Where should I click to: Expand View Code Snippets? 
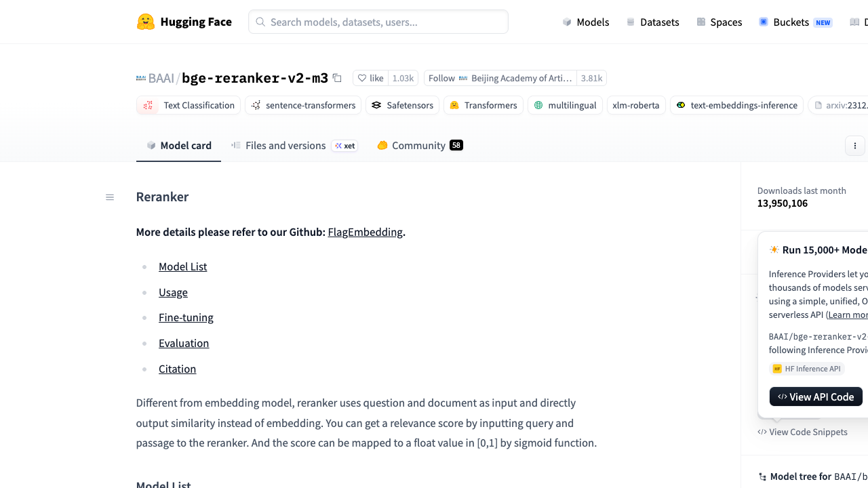click(x=803, y=432)
